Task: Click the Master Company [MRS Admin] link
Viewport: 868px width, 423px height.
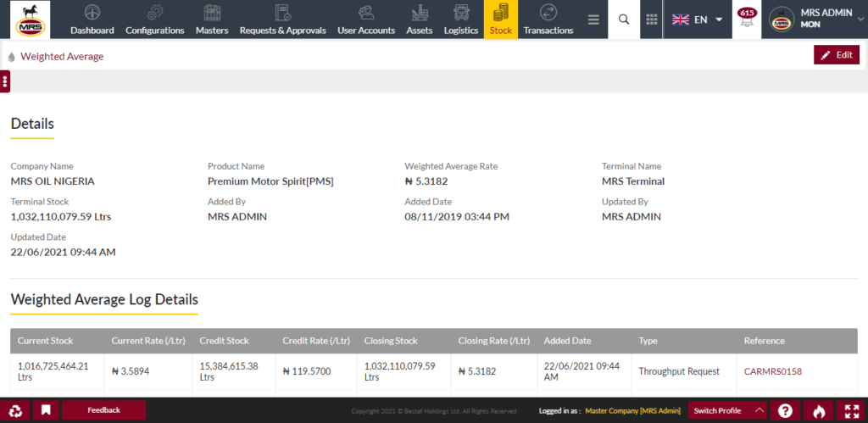Action: tap(632, 411)
